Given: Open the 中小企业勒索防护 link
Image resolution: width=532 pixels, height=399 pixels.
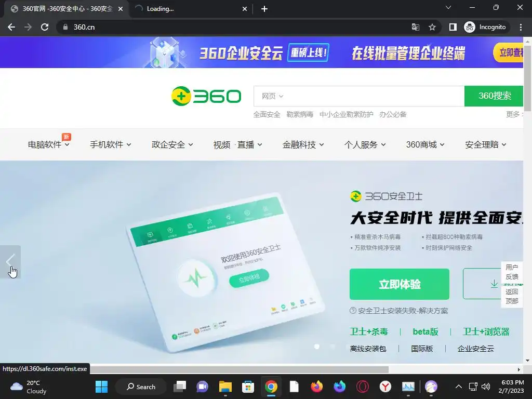Looking at the screenshot, I should click(x=347, y=114).
